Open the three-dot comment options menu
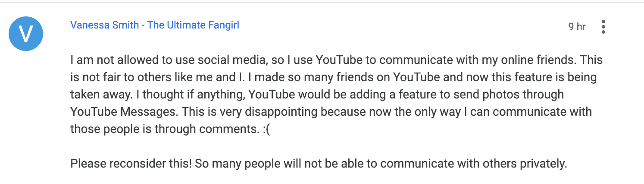The image size is (644, 184). tap(603, 27)
